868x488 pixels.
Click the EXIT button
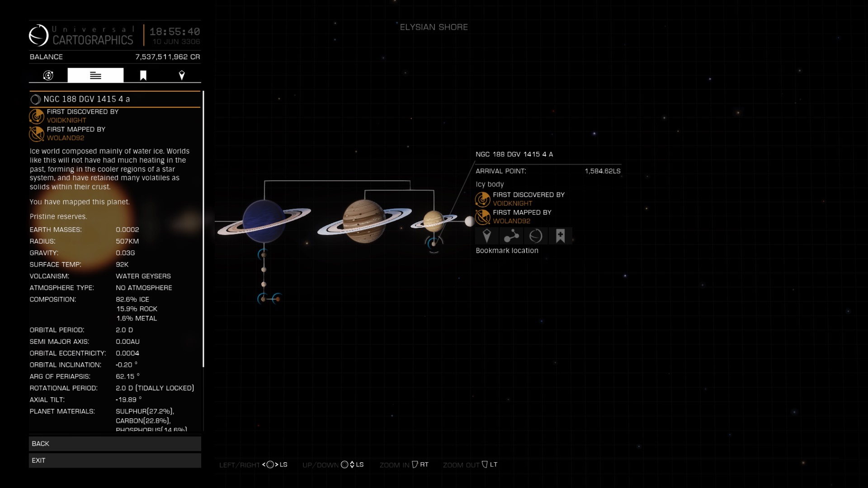[x=115, y=460]
